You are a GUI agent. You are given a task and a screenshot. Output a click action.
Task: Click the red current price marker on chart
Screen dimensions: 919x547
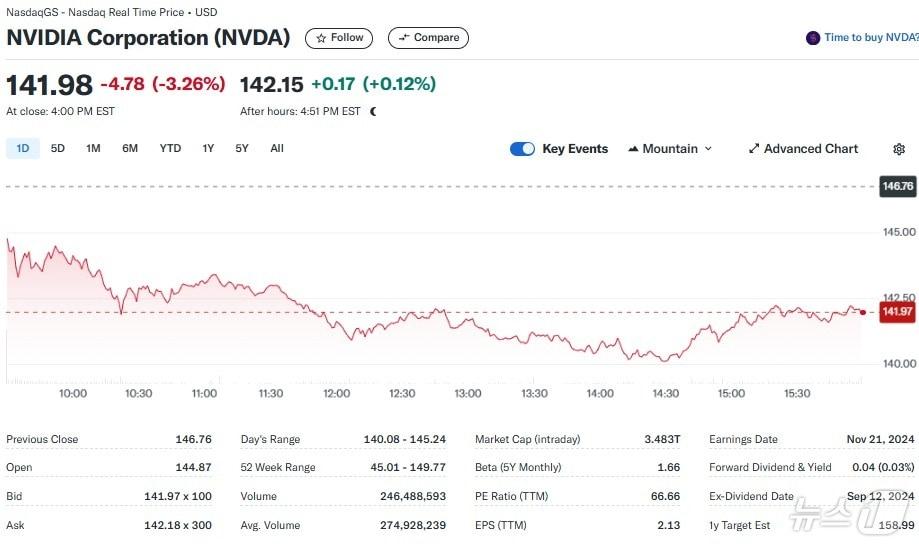(863, 312)
